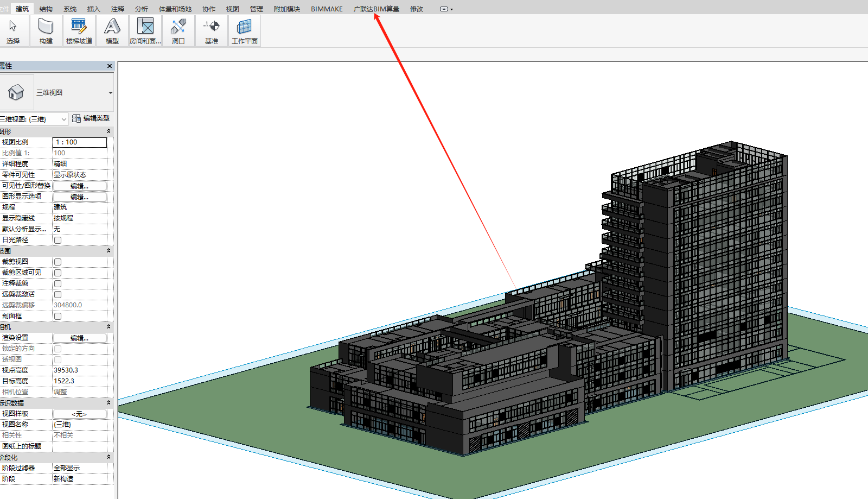Open the 修改 ribbon tab
The image size is (868, 499).
tap(417, 9)
